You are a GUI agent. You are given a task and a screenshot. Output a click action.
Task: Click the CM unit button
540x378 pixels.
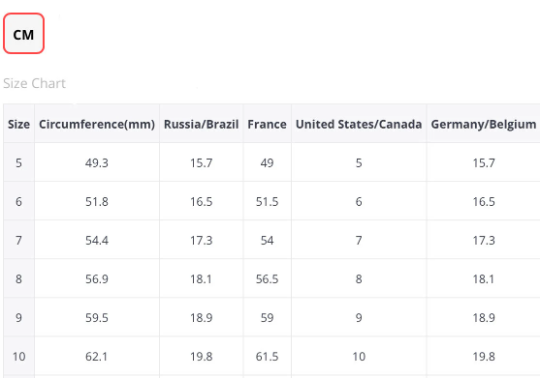click(24, 34)
